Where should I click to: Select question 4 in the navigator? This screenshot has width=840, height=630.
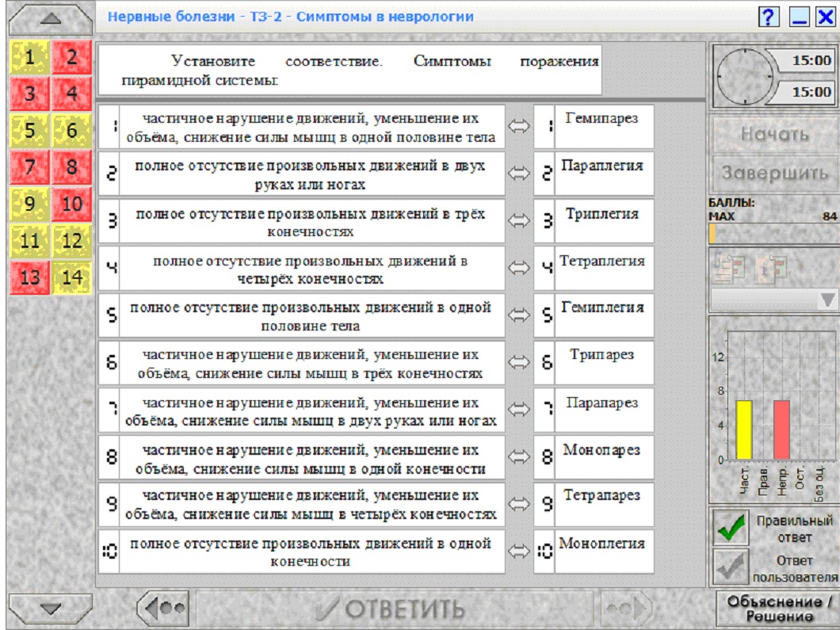(72, 94)
